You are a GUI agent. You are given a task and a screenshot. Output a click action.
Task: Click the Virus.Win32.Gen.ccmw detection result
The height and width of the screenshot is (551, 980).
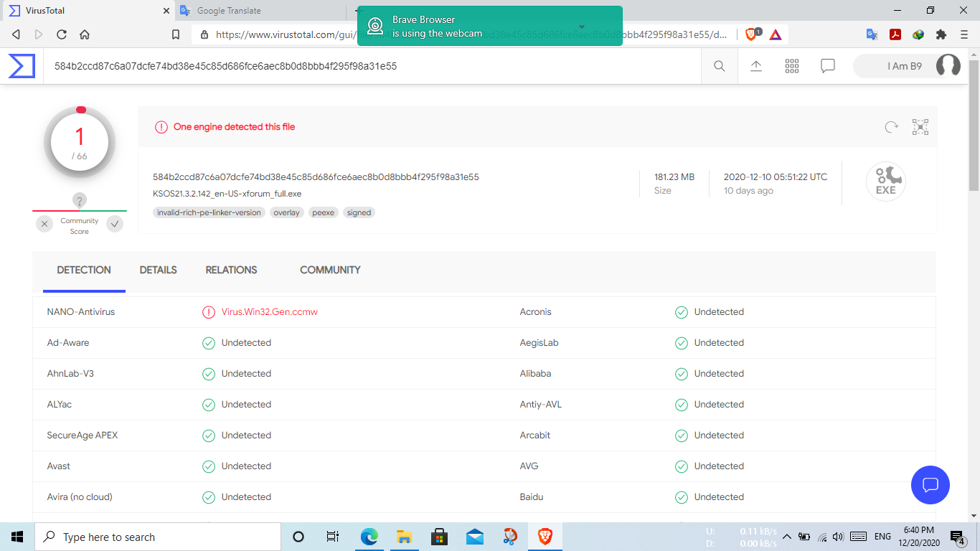pos(270,312)
